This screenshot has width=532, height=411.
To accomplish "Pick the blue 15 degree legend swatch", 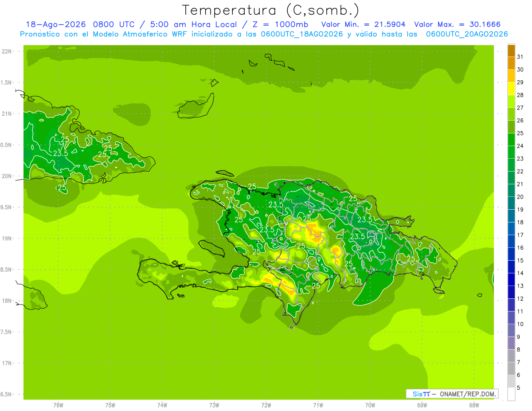I will (x=511, y=254).
